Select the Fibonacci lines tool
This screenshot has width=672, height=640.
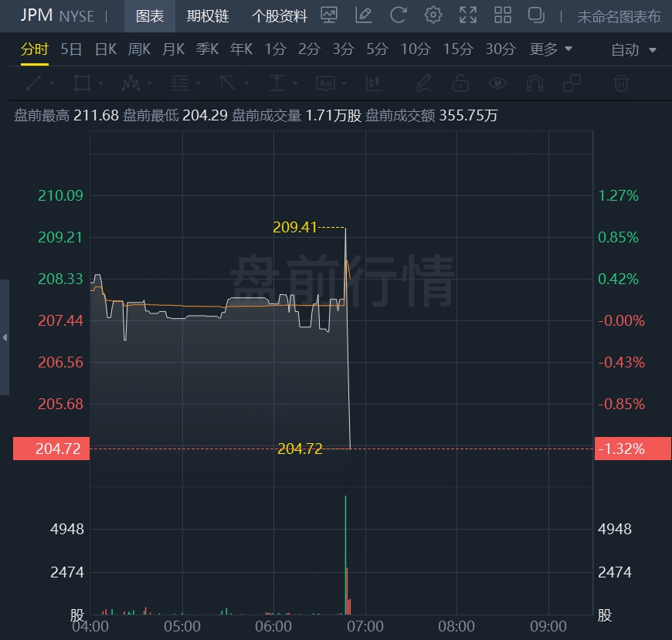pyautogui.click(x=179, y=83)
